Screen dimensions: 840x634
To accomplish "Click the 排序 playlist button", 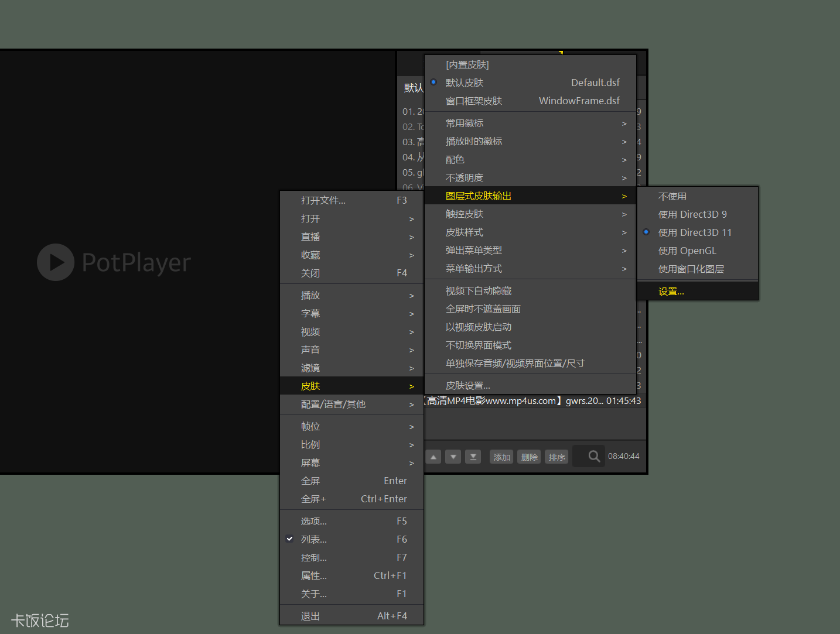I will point(556,457).
